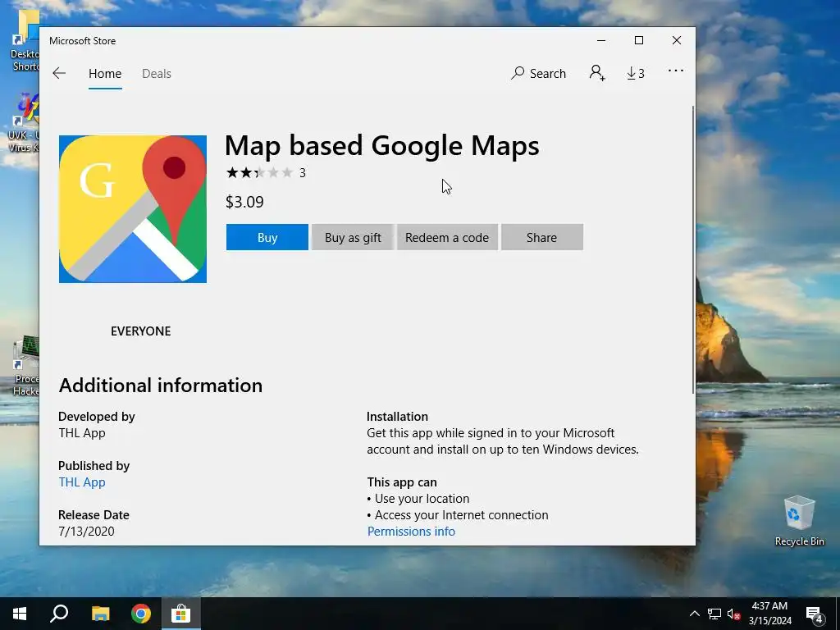Image resolution: width=840 pixels, height=630 pixels.
Task: Select the Recycle Bin desktop icon
Action: (799, 521)
